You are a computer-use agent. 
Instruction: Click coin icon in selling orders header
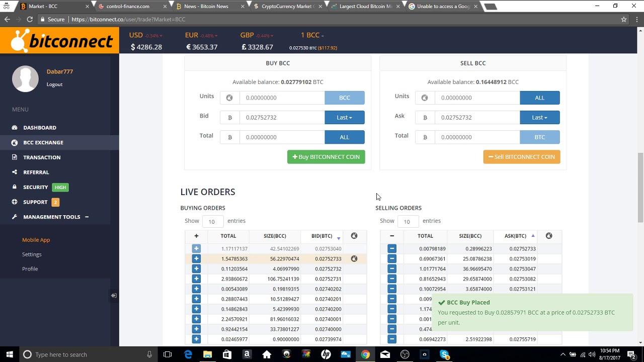[x=549, y=236]
